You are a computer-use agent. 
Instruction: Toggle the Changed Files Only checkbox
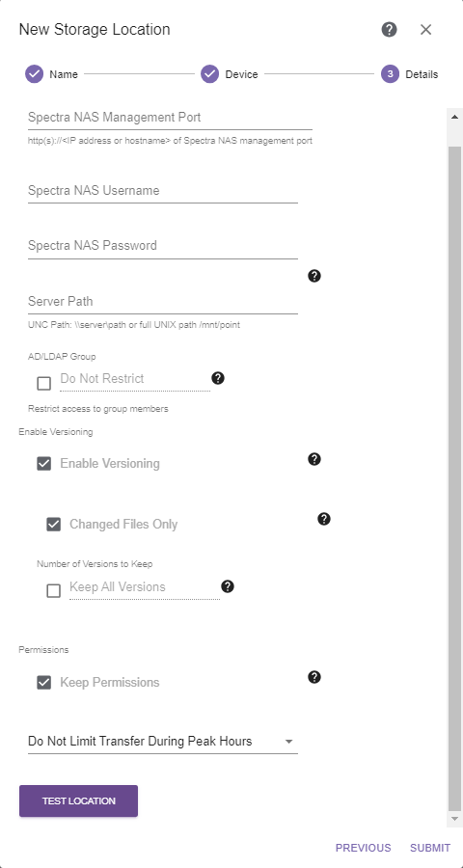pyautogui.click(x=54, y=525)
